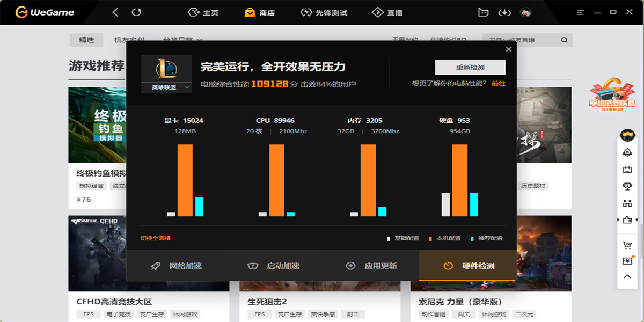Switch to the 启动加速 tab

[x=273, y=266]
